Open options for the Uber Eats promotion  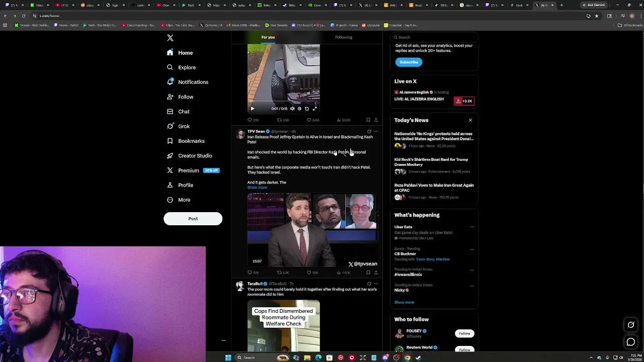point(472,227)
